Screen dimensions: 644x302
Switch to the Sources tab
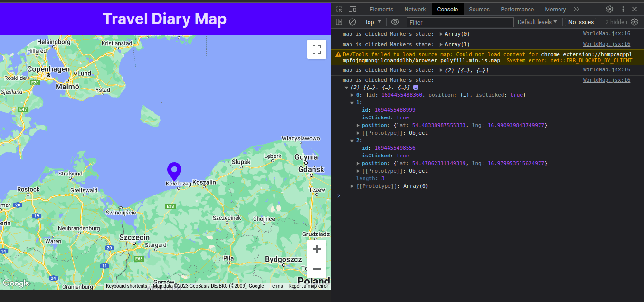479,9
